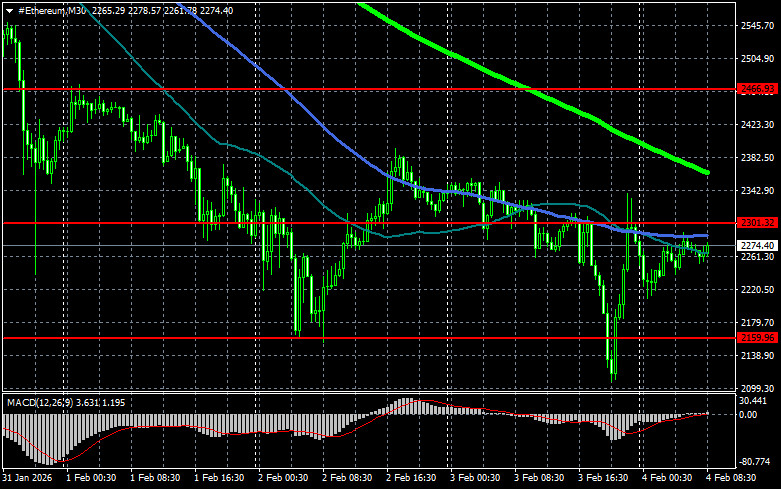
Task: Click the 2261.30 price axis label
Action: click(x=758, y=256)
